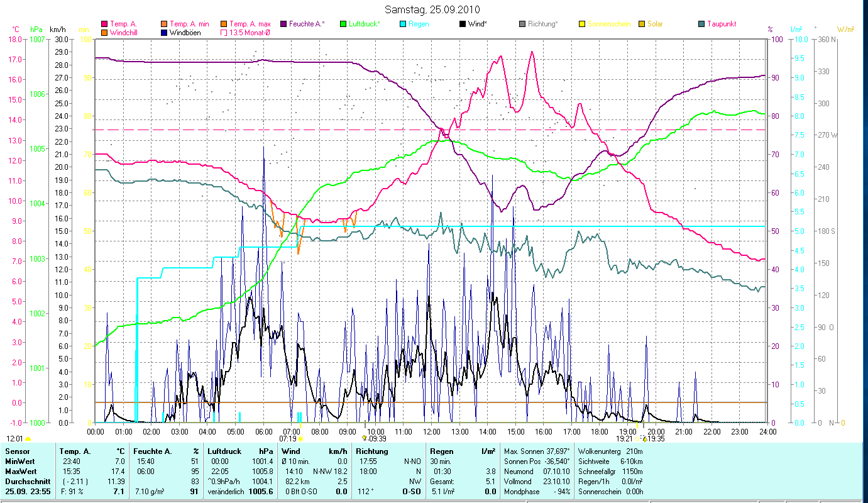The image size is (868, 503).
Task: Click the orange Temp. A. max legend swatch
Action: (224, 24)
